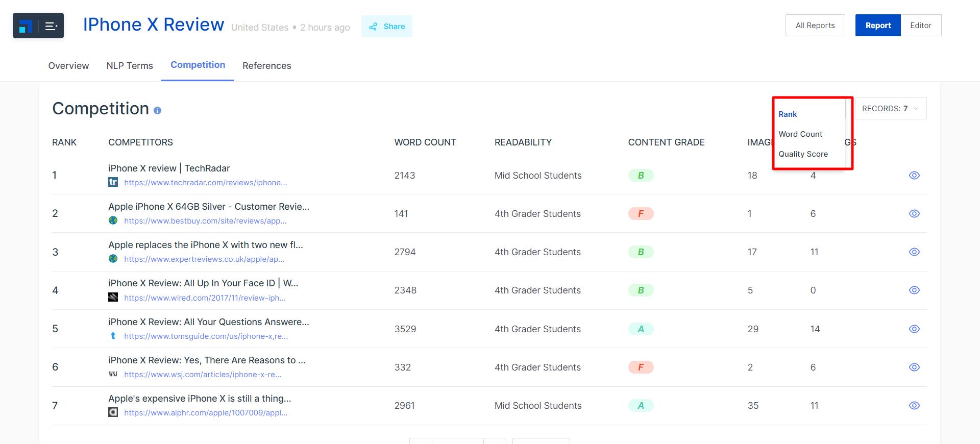Click the Best Buy globe favicon

click(113, 220)
